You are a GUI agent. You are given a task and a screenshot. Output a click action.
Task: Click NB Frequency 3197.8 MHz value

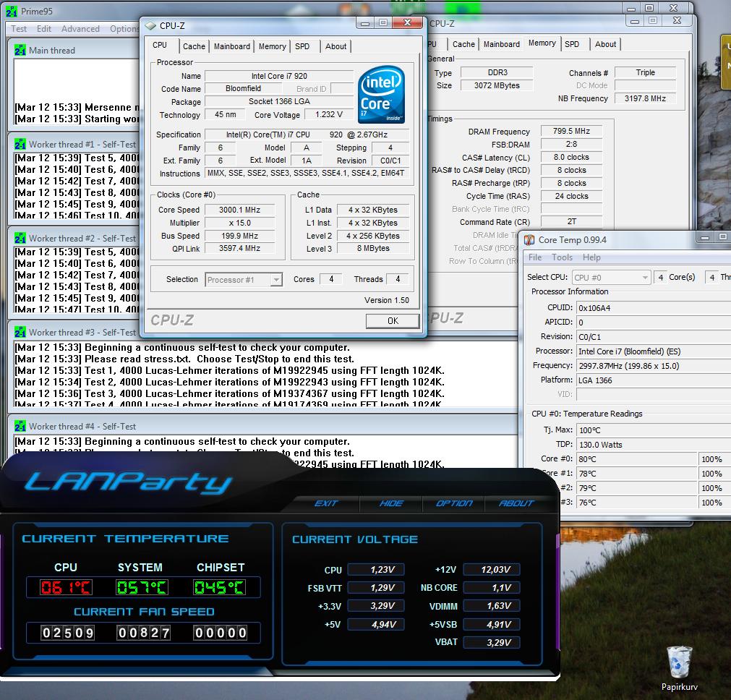(645, 98)
